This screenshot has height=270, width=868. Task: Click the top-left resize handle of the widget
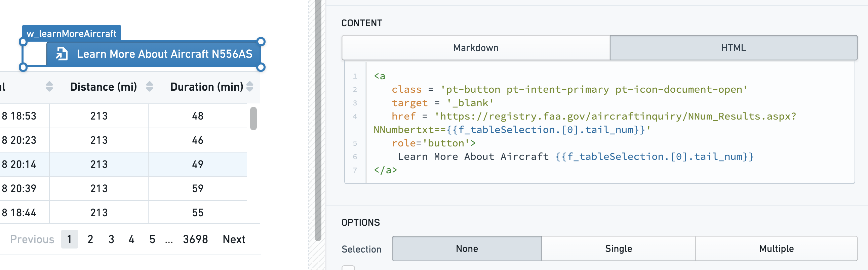[x=23, y=41]
